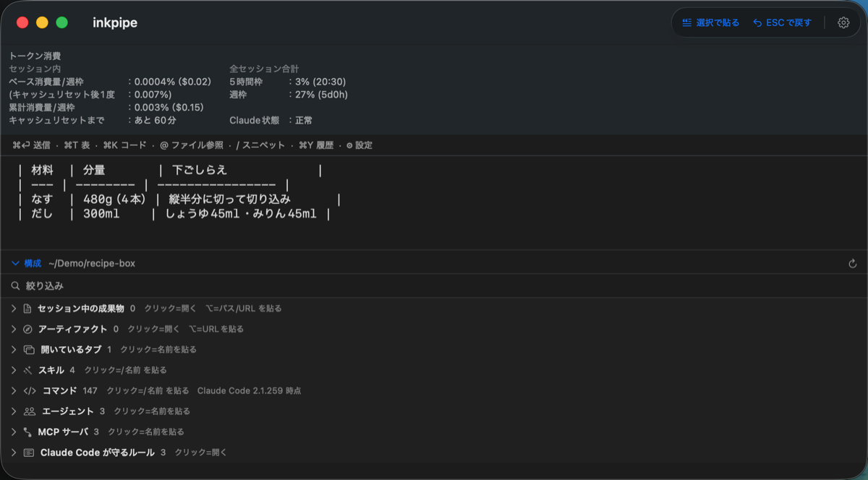Select the コマンド label
868x480 pixels.
[59, 390]
